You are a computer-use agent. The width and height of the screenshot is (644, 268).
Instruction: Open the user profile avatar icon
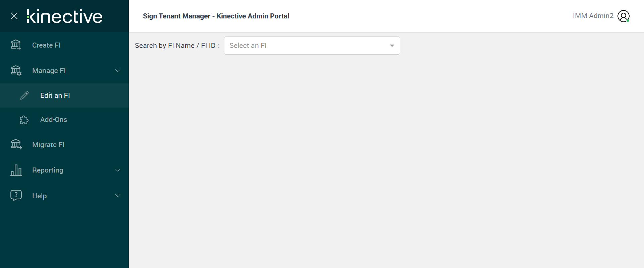click(x=624, y=16)
